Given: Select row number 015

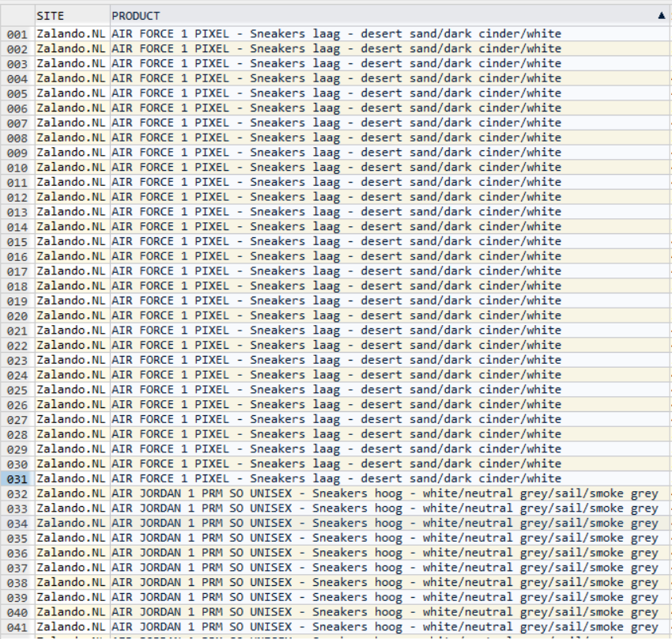Looking at the screenshot, I should point(17,242).
